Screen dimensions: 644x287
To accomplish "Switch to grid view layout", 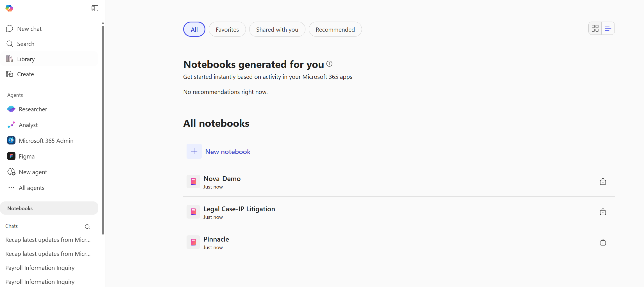I will click(595, 28).
